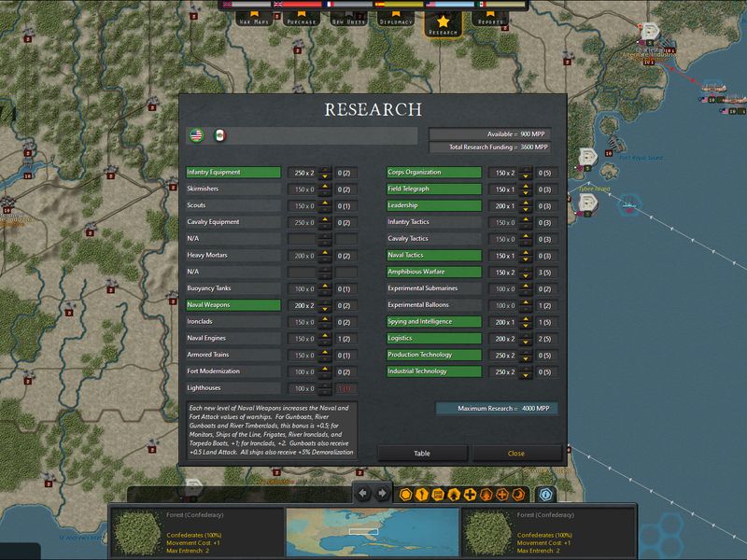This screenshot has width=747, height=560.
Task: Toggle the soldier figure hex icon
Action: tap(422, 495)
